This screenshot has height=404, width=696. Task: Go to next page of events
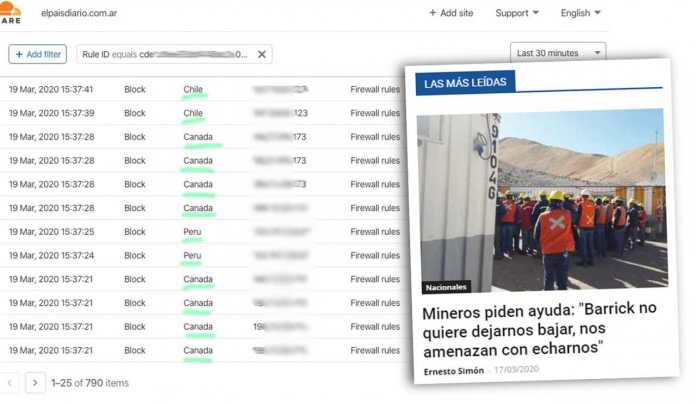[x=35, y=382]
